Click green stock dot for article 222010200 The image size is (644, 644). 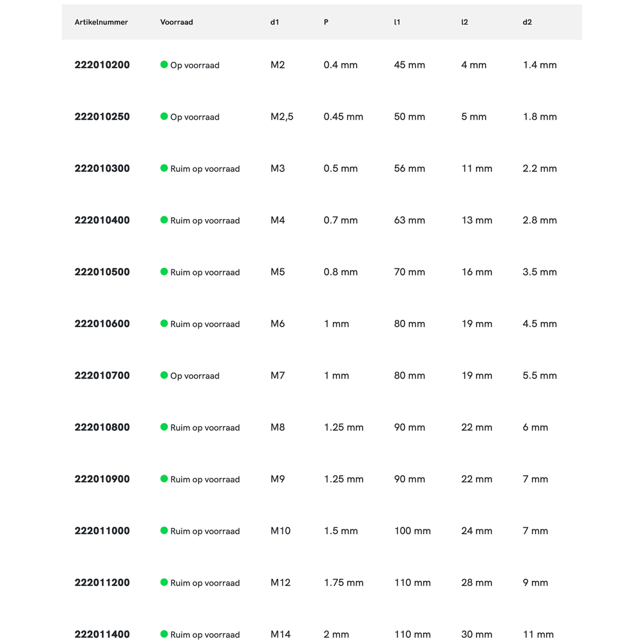pos(164,64)
